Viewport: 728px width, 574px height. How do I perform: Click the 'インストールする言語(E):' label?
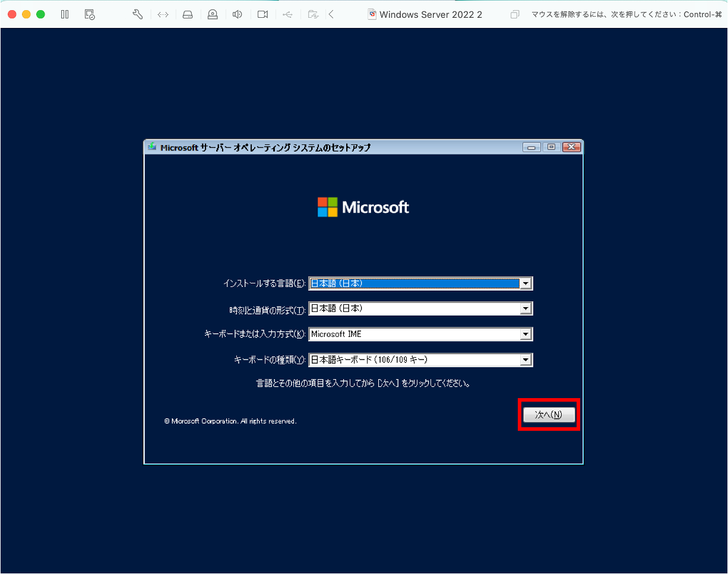pos(264,284)
